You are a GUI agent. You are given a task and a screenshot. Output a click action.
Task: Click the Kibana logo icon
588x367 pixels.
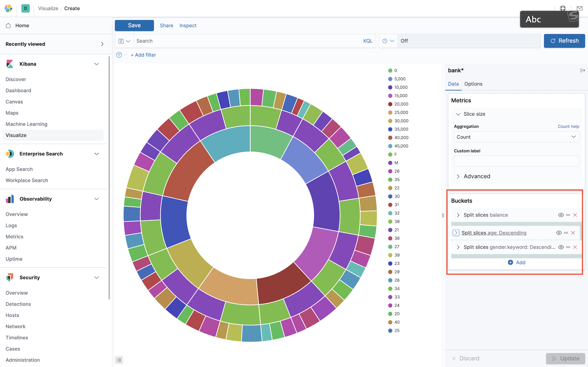[x=10, y=64]
